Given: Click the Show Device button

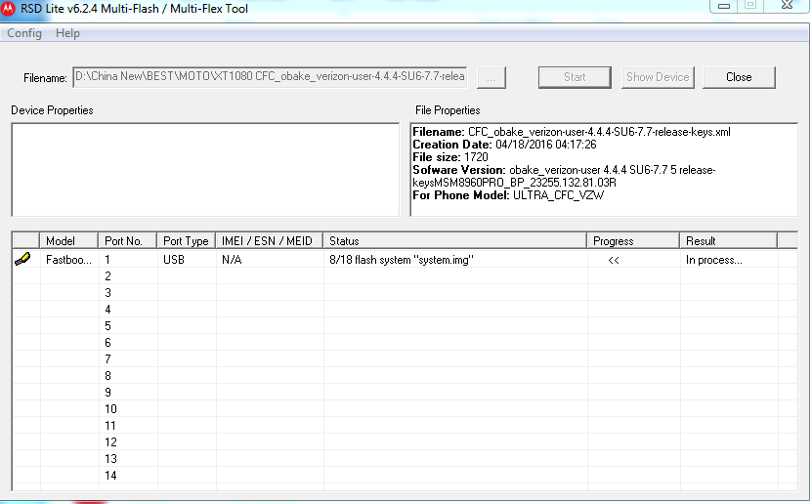Looking at the screenshot, I should (x=658, y=77).
